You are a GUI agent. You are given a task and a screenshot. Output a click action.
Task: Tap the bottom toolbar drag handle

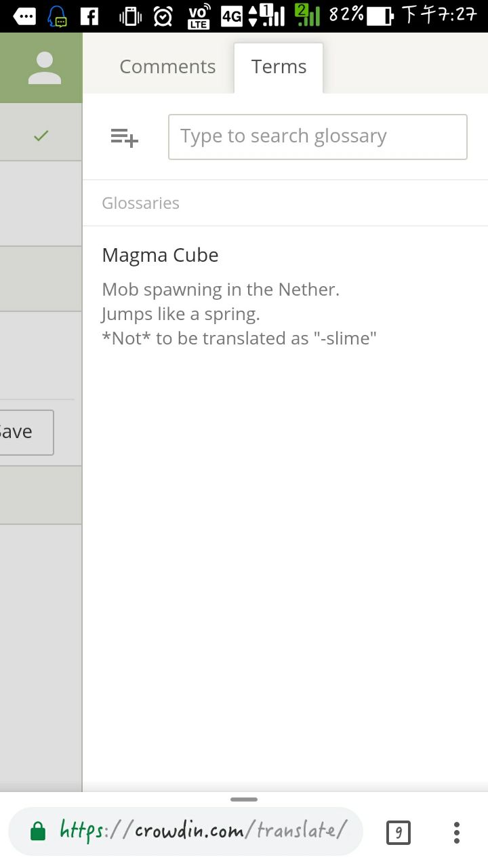click(x=244, y=800)
